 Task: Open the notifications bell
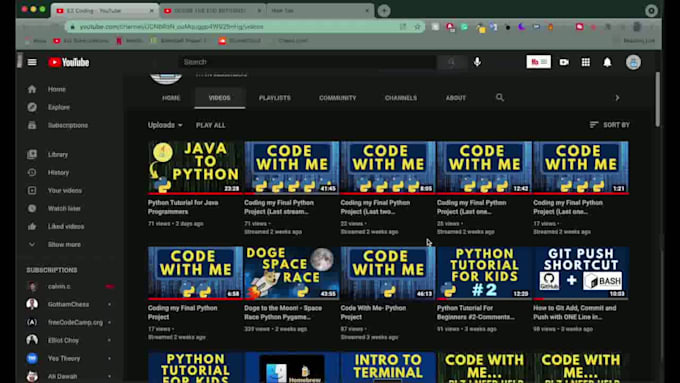tap(607, 62)
